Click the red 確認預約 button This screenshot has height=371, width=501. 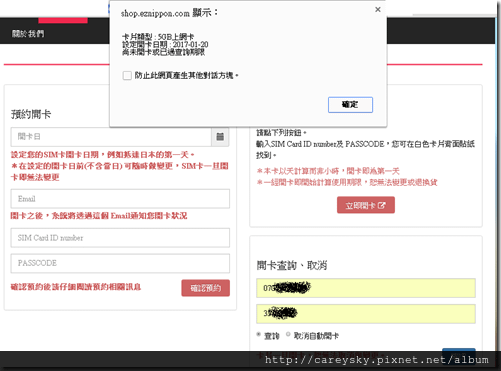tap(206, 288)
